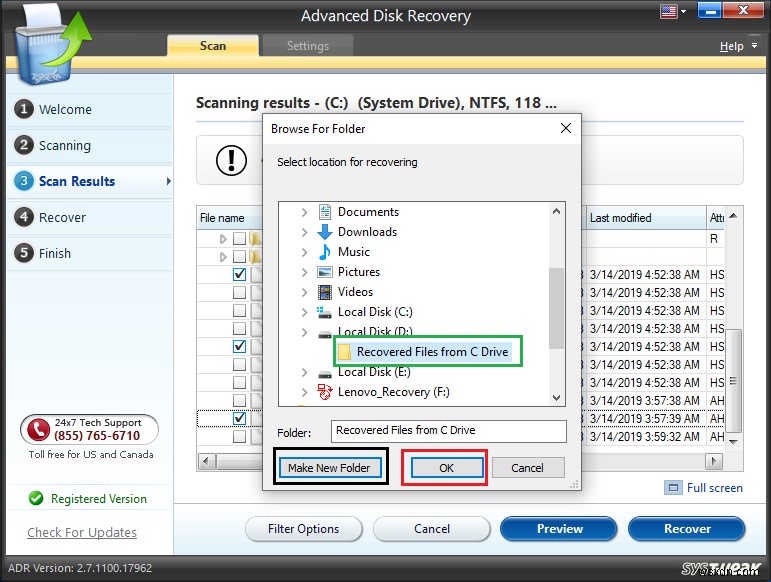Image resolution: width=771 pixels, height=582 pixels.
Task: Click the Local Disk (C:) drive icon
Action: 324,312
